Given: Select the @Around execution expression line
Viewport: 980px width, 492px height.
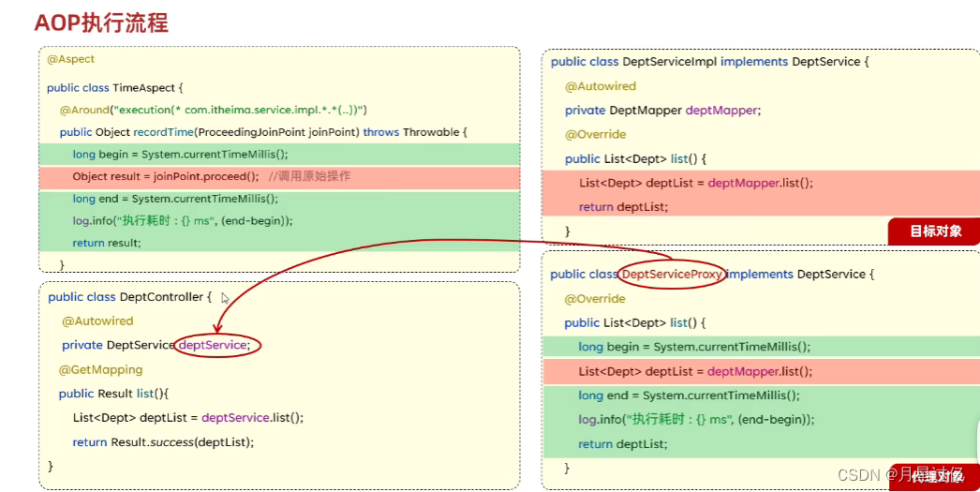Looking at the screenshot, I should tap(213, 110).
